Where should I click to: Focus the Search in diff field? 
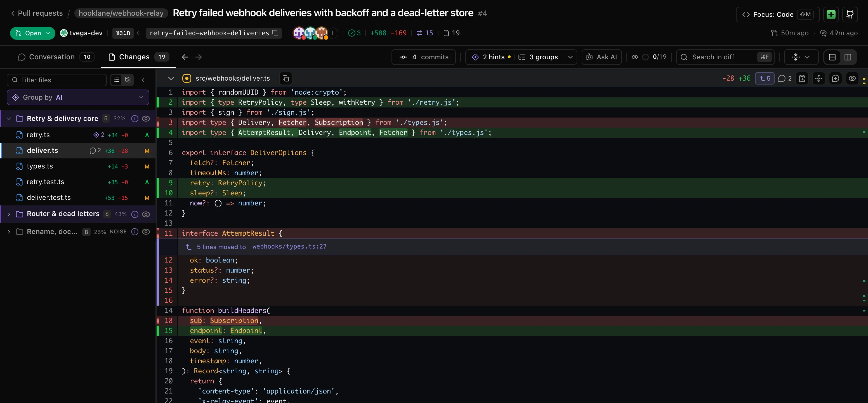pyautogui.click(x=725, y=57)
